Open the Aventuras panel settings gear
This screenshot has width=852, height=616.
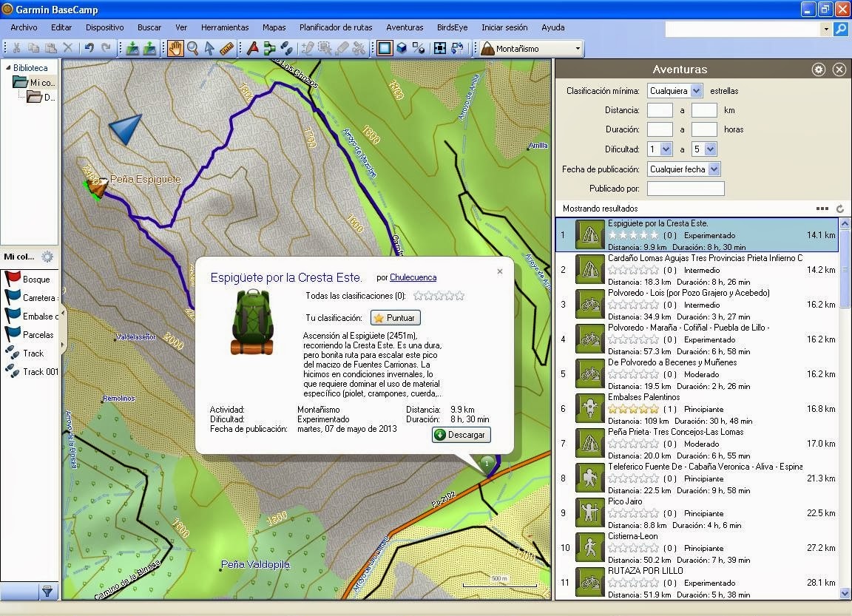coord(818,69)
